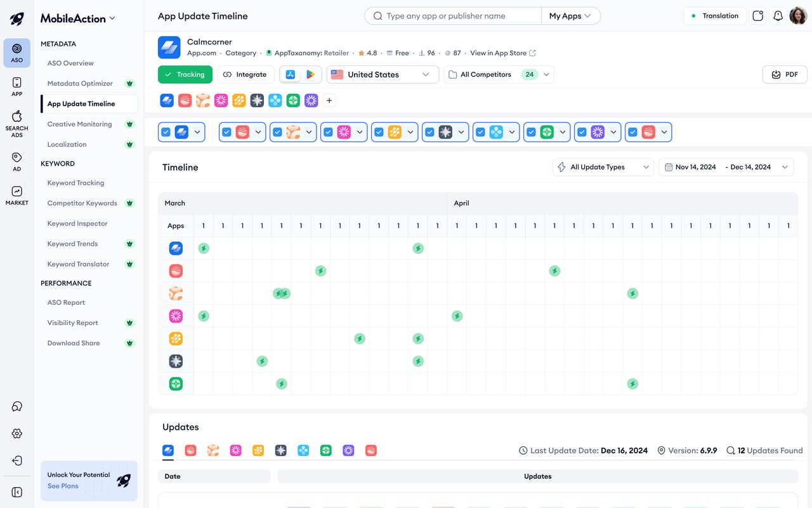Uncheck the first red app filter checkbox
812x508 pixels.
tap(226, 132)
